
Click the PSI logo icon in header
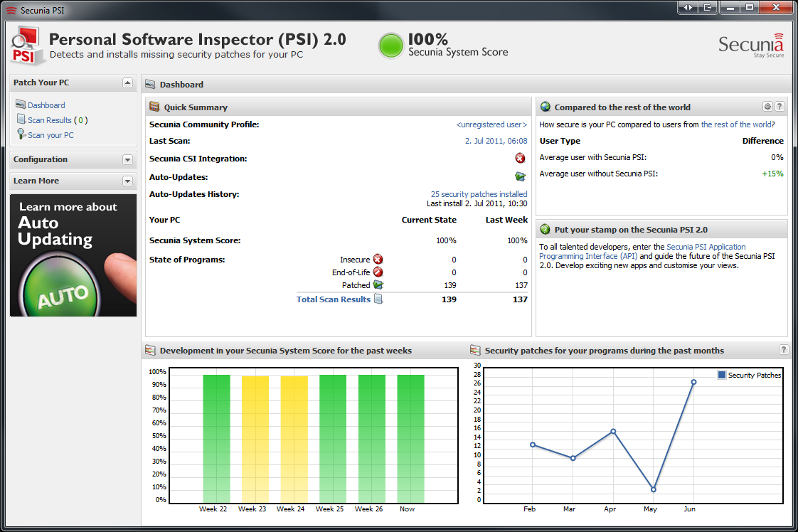point(27,46)
